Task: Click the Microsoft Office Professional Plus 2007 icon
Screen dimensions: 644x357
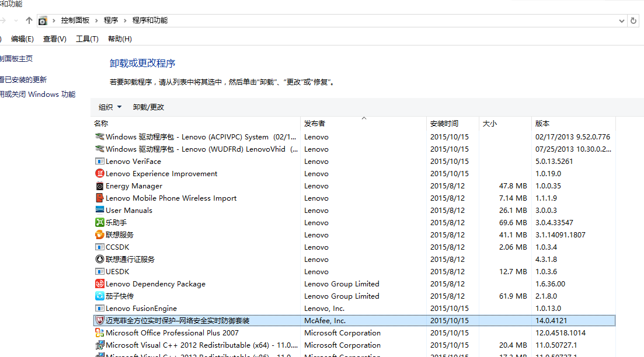Action: (99, 333)
